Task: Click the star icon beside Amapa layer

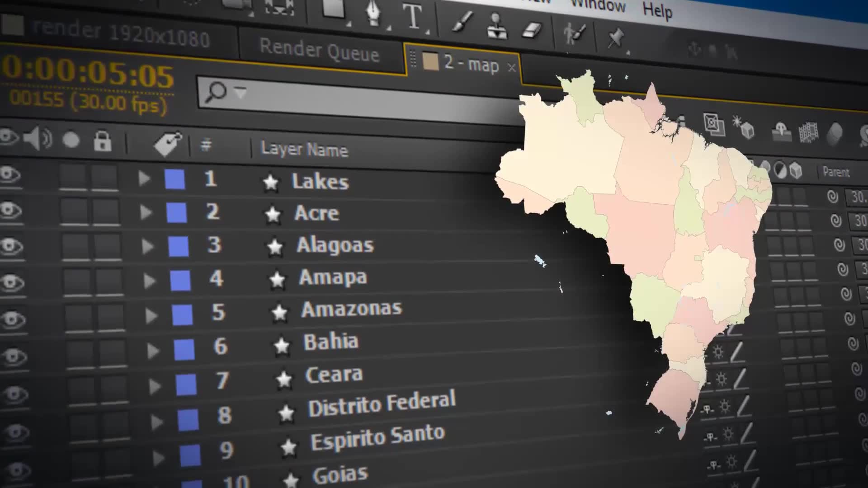Action: click(277, 280)
